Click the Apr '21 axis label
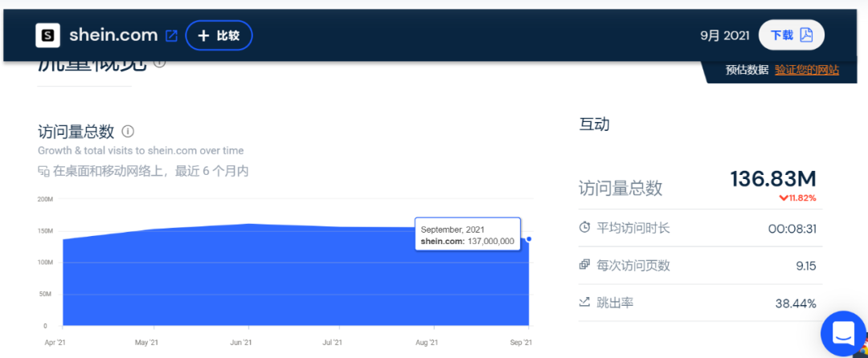 point(55,343)
